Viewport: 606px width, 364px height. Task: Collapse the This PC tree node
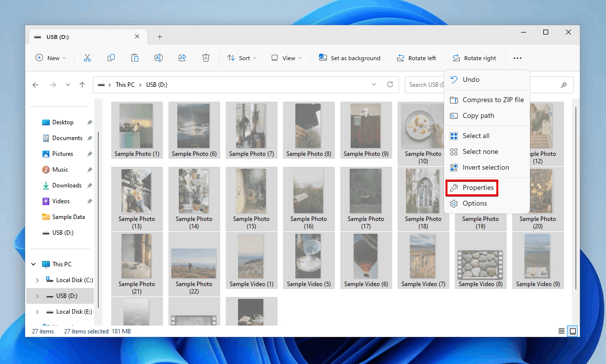34,264
